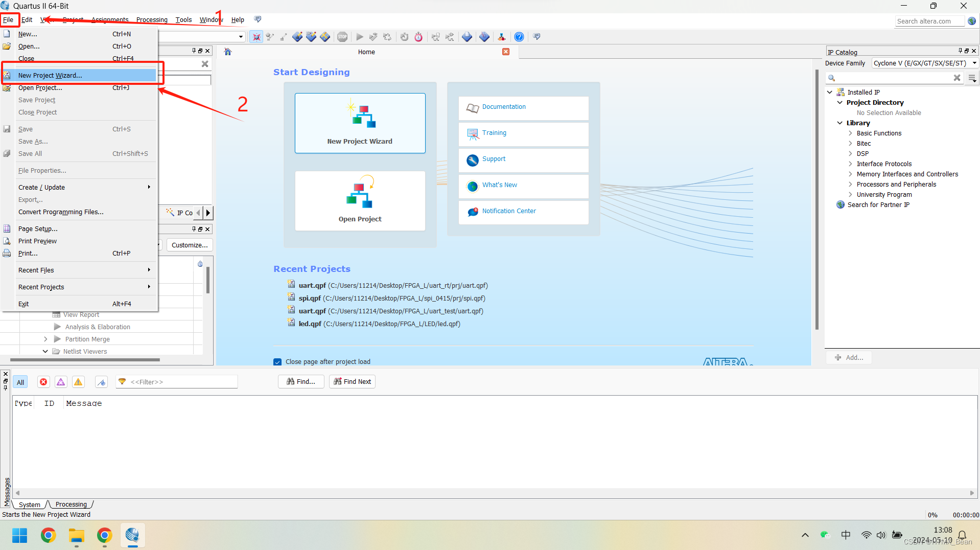
Task: Click the Search altera.com field
Action: [x=929, y=21]
